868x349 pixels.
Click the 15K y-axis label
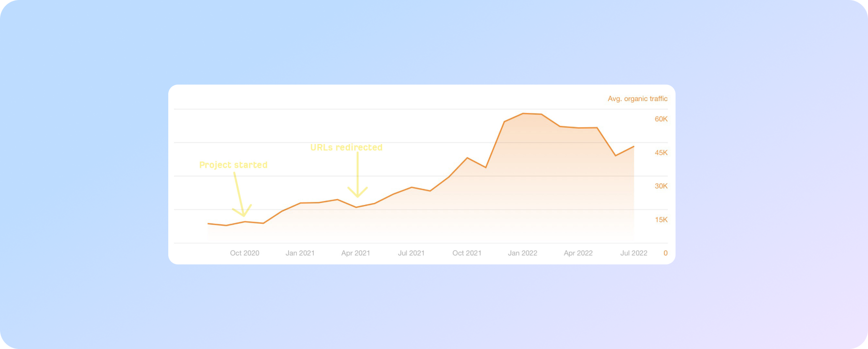click(661, 220)
